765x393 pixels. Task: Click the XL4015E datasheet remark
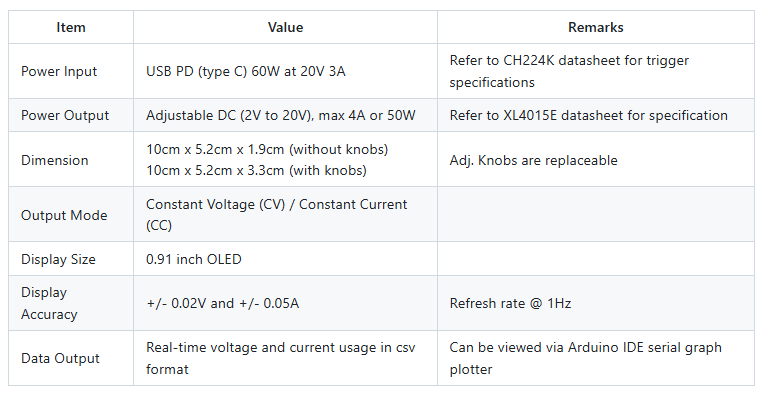[588, 115]
